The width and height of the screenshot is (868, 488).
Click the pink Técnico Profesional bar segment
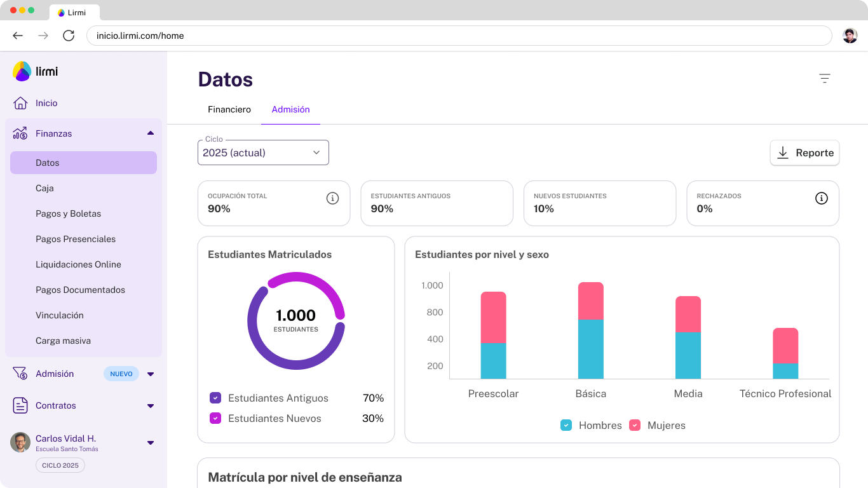(x=785, y=346)
